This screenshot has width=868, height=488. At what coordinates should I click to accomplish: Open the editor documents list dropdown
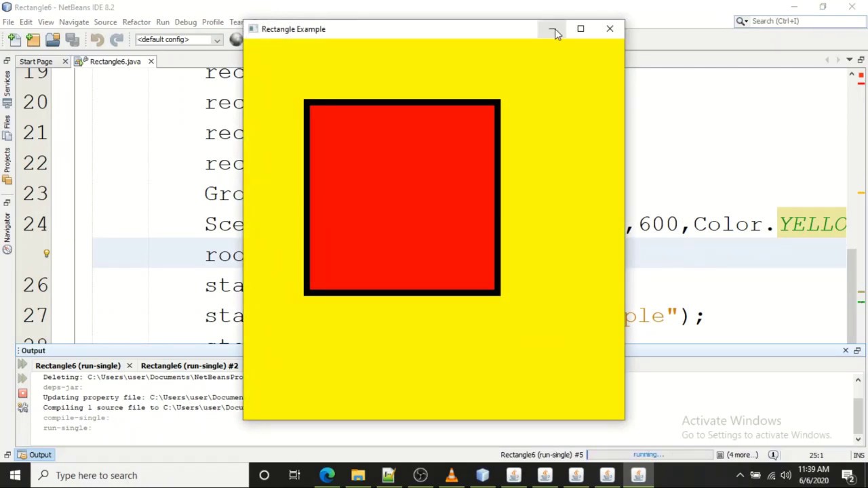click(x=849, y=60)
